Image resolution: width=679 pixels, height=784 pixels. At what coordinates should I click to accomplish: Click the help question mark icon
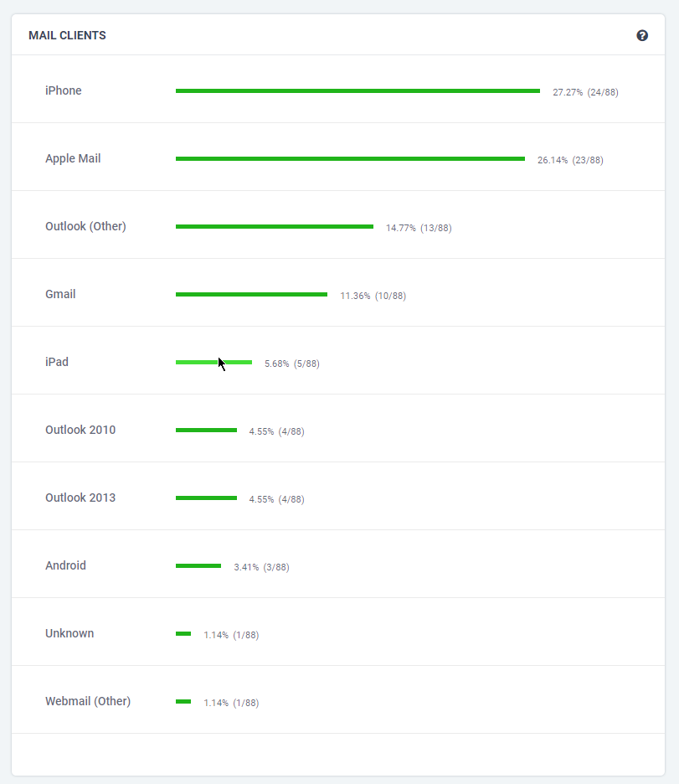pyautogui.click(x=642, y=35)
